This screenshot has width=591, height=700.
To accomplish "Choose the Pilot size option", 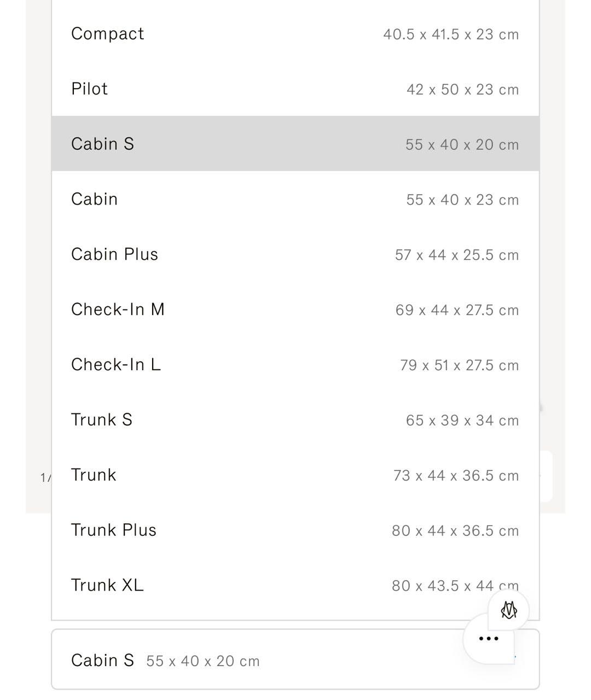I will 90,89.
